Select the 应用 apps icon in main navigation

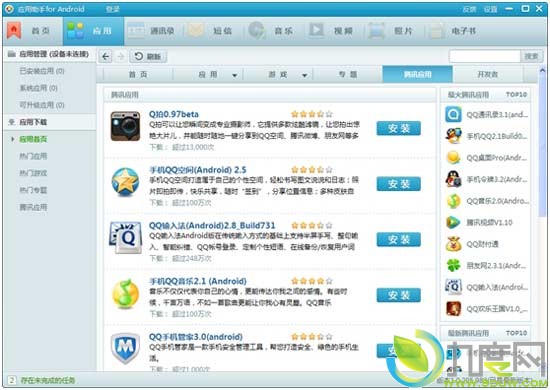pos(75,31)
